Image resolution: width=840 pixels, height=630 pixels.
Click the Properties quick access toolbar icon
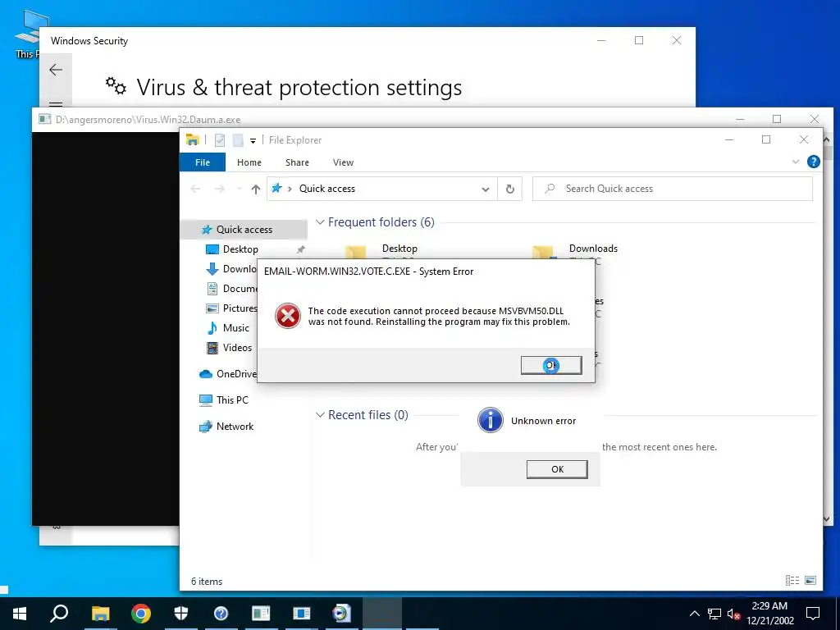tap(220, 140)
